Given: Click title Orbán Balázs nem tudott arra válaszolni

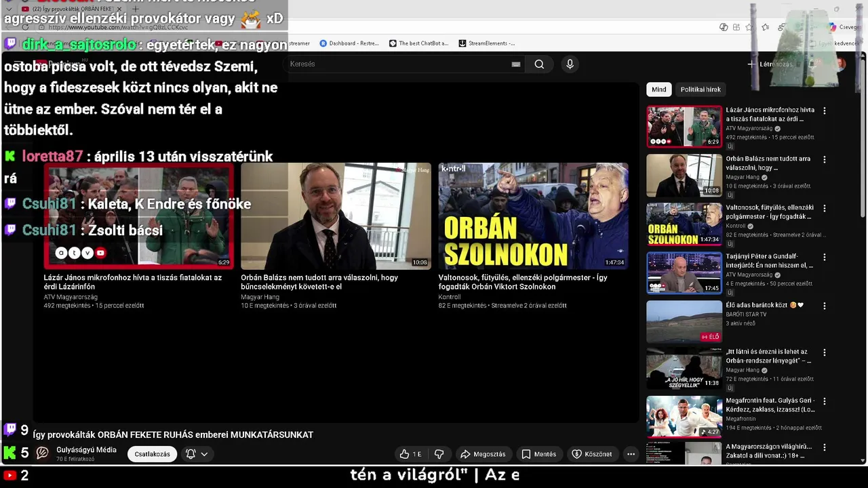Looking at the screenshot, I should coord(319,282).
